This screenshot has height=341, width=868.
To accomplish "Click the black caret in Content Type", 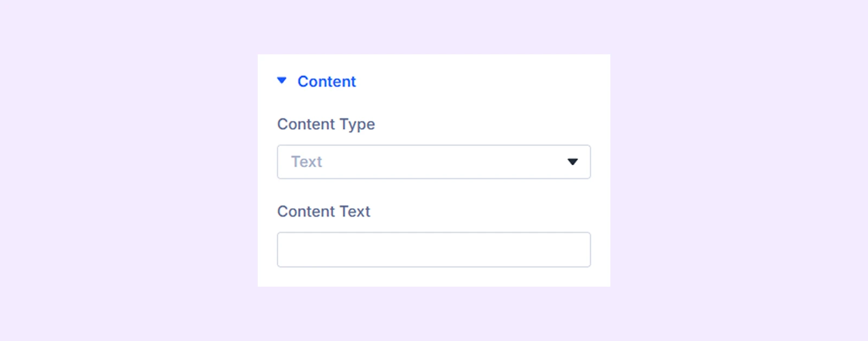I will (x=572, y=162).
